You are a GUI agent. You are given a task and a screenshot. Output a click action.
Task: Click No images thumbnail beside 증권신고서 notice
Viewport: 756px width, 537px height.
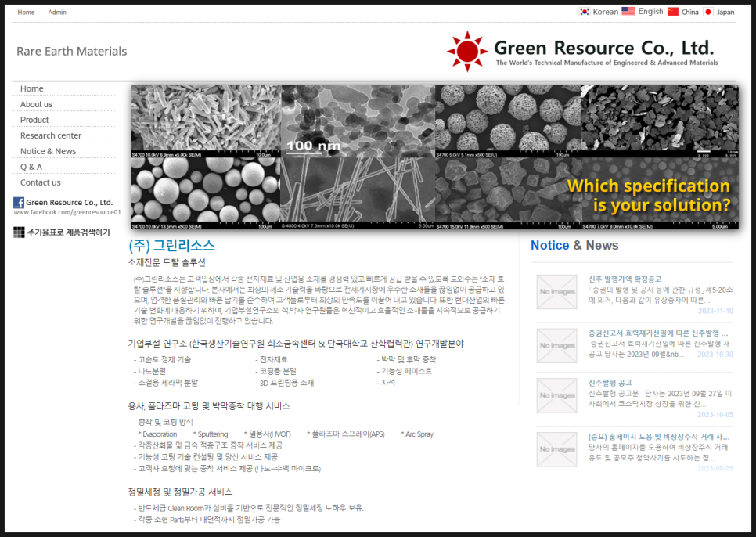[557, 346]
